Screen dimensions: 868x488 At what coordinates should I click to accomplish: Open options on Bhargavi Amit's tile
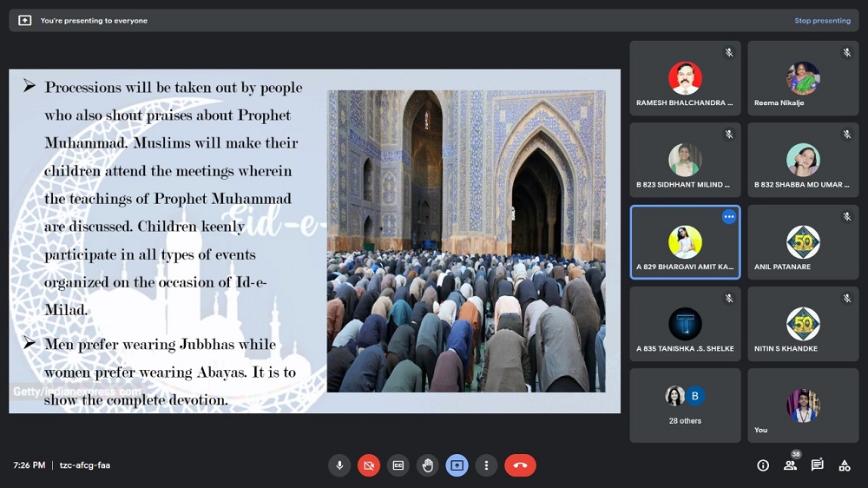click(x=728, y=217)
